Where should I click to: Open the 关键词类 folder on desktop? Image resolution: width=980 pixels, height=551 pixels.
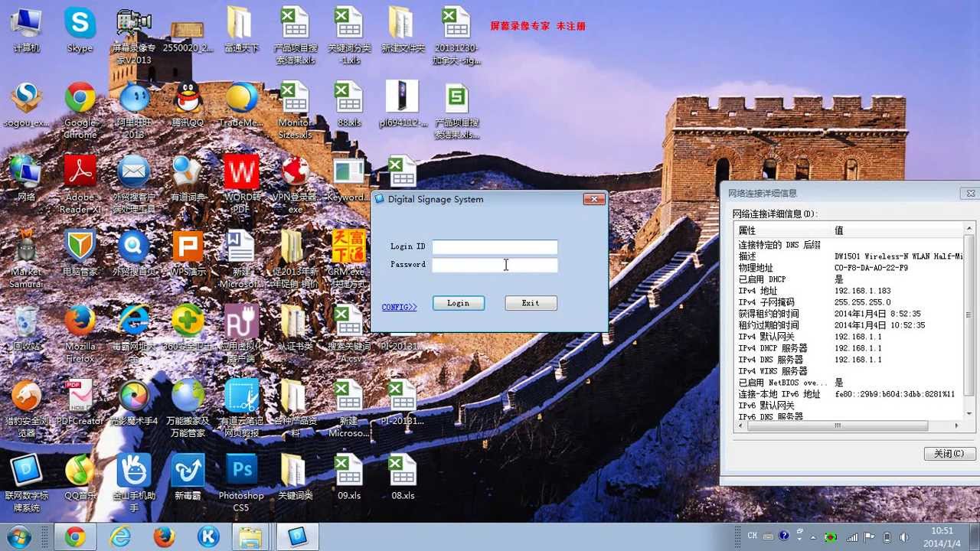(295, 476)
